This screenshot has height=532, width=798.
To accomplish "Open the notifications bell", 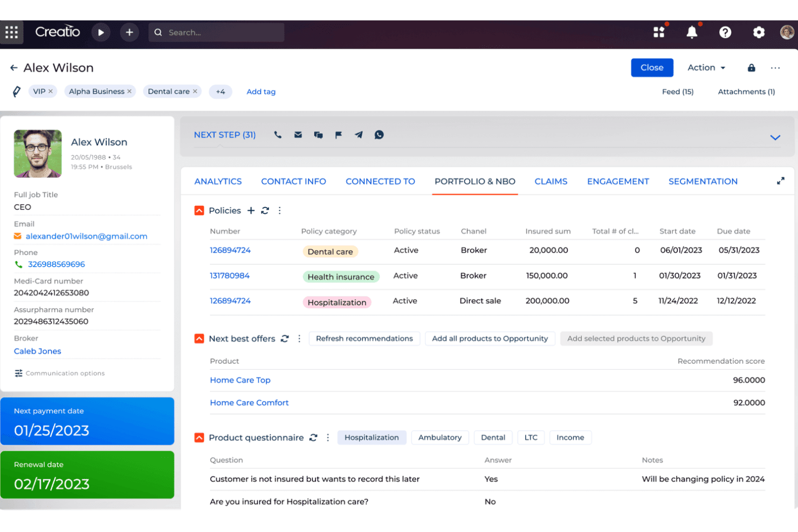I will tap(692, 32).
